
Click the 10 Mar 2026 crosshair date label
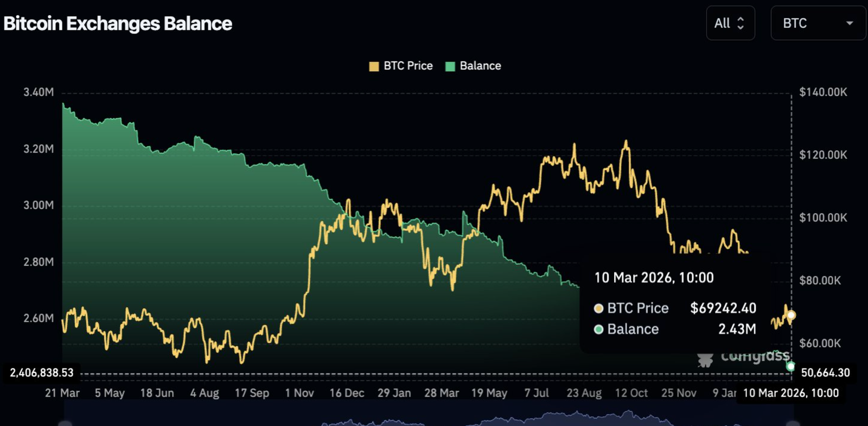point(790,393)
